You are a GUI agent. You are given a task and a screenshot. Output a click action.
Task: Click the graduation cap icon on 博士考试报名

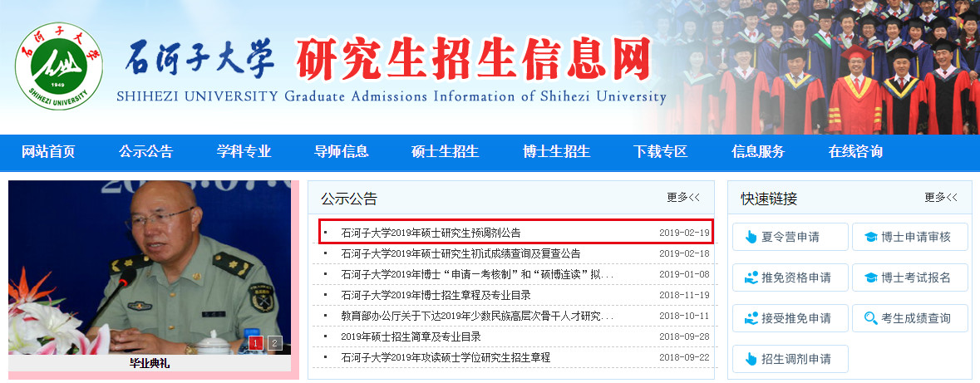tap(870, 277)
